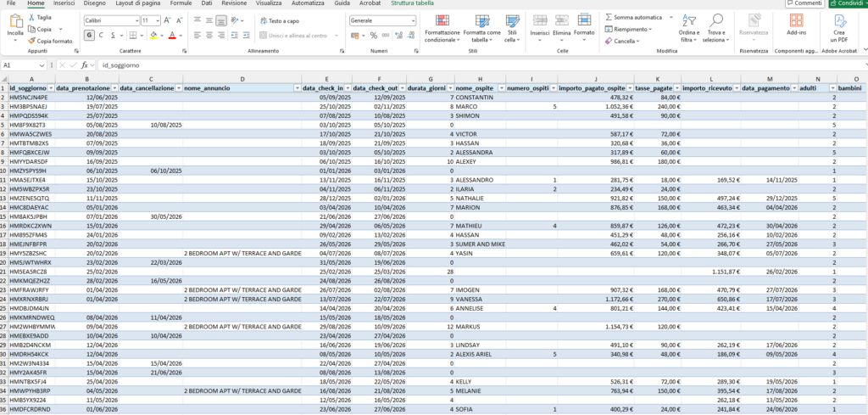Open Stili cella gallery
This screenshot has height=415, width=868.
[x=512, y=29]
